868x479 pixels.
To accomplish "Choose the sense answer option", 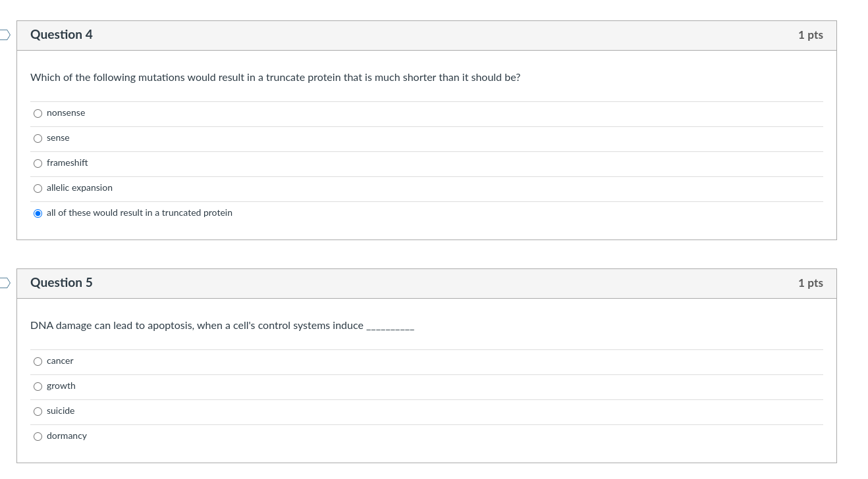I will coord(38,138).
